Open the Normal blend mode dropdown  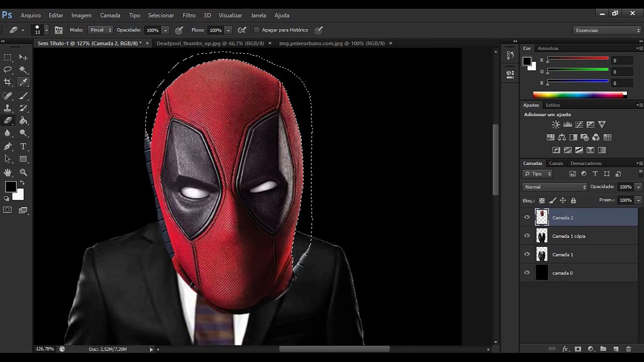(x=555, y=187)
